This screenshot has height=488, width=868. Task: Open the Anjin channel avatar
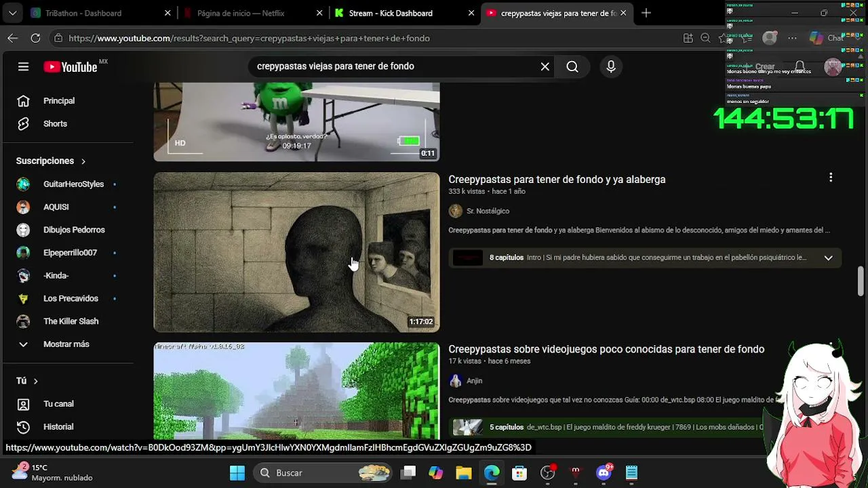tap(456, 381)
